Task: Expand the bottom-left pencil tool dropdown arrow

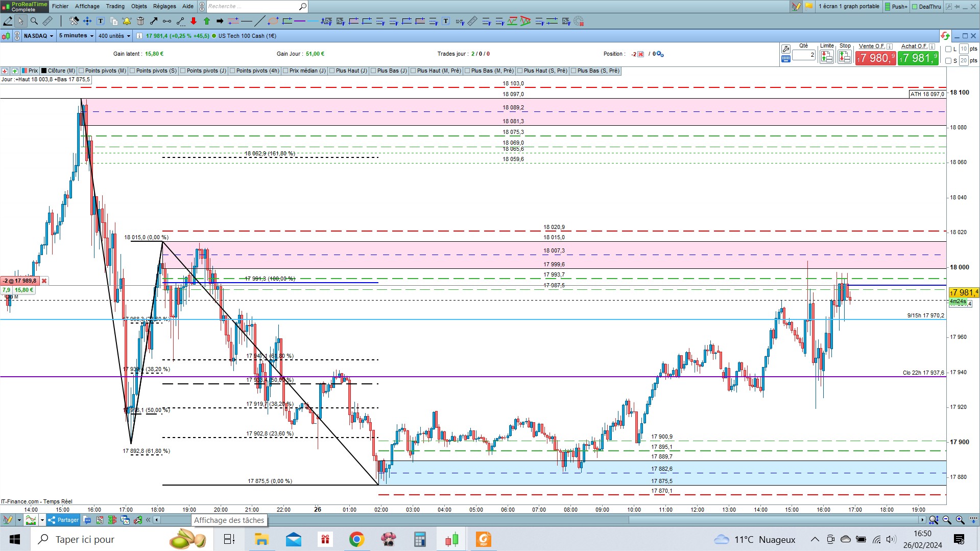Action: [19, 520]
